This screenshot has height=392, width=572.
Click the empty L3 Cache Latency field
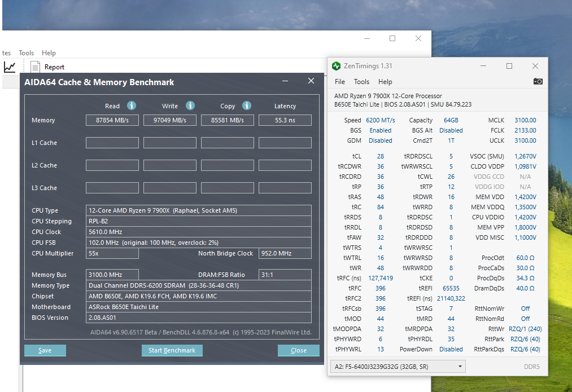pos(285,188)
